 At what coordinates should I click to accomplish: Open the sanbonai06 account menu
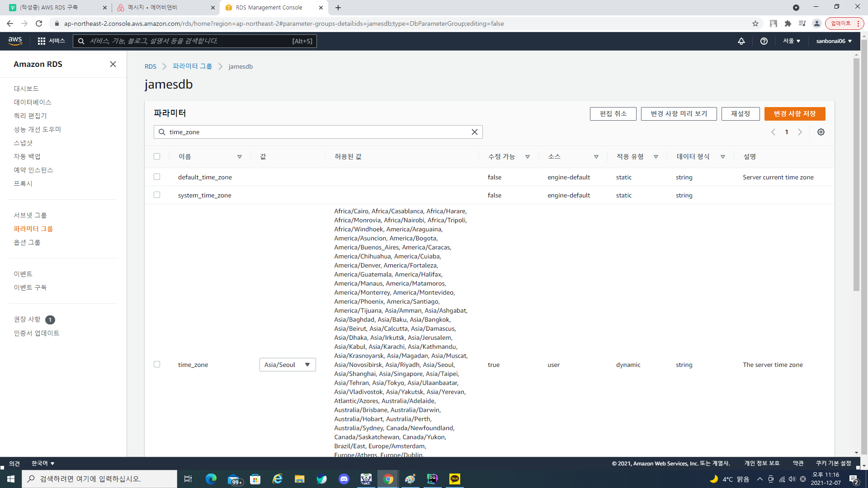click(x=834, y=41)
